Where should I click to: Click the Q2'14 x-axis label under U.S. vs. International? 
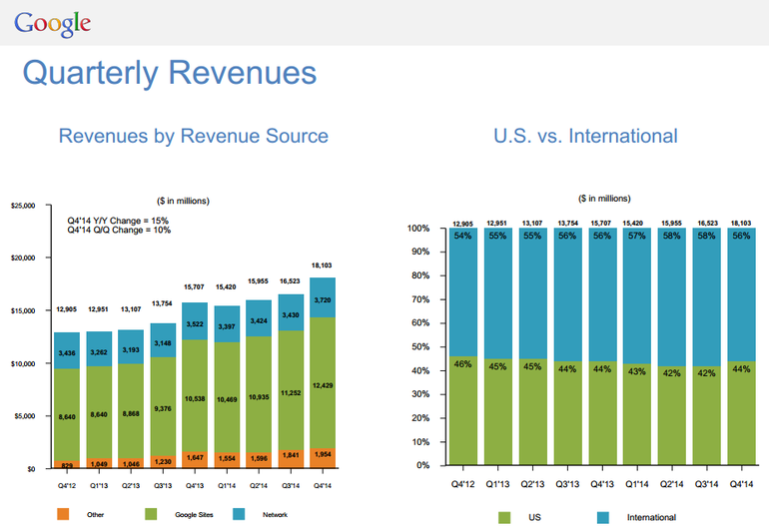[x=672, y=484]
